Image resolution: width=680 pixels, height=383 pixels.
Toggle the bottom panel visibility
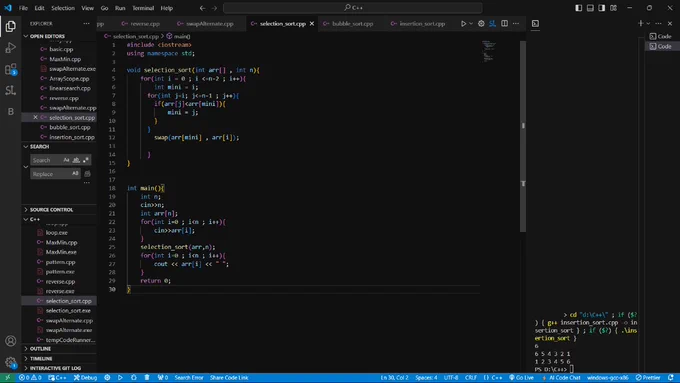click(x=590, y=8)
